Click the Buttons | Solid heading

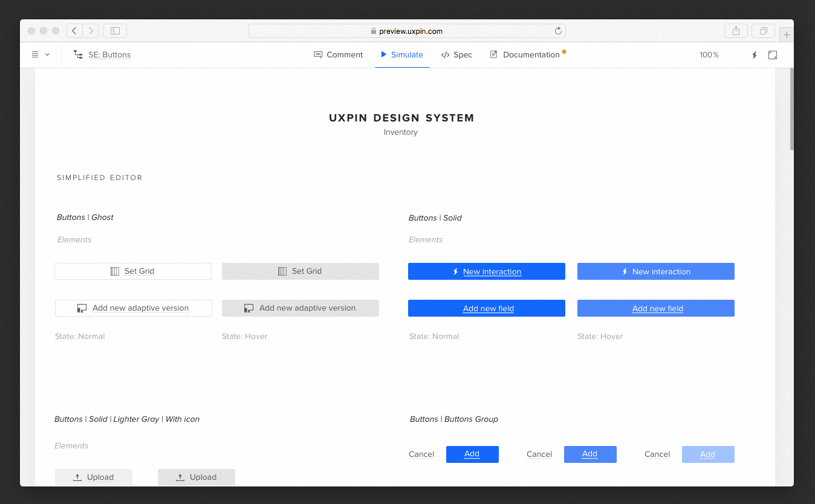coord(435,218)
